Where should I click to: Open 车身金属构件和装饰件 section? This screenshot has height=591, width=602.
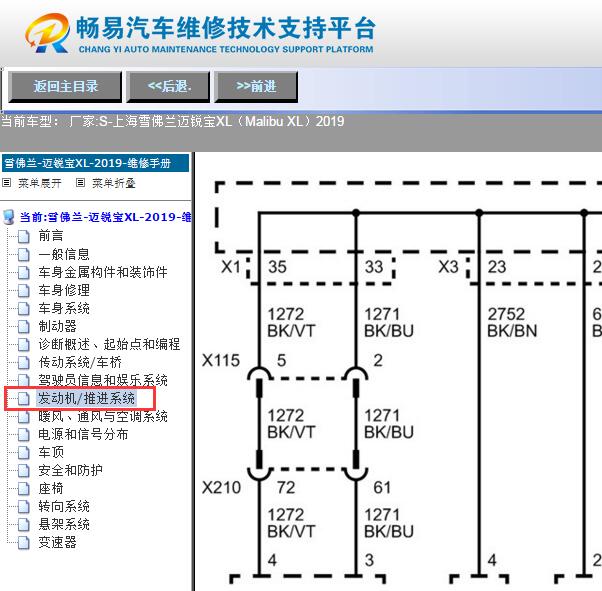pyautogui.click(x=103, y=272)
